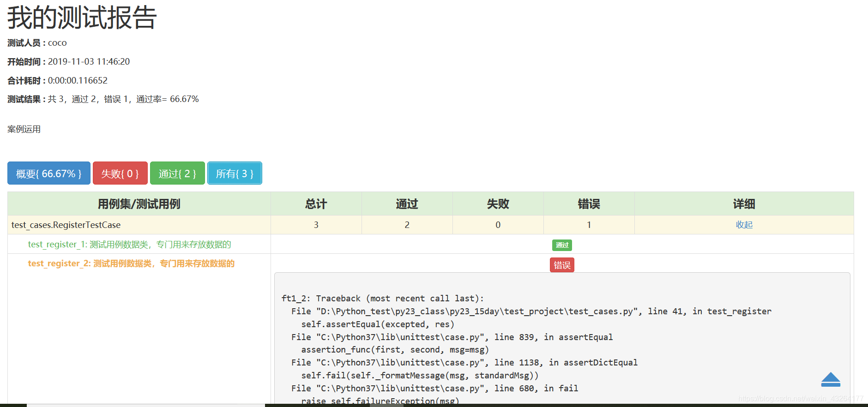Click the 案例运用 description text
868x407 pixels.
24,129
